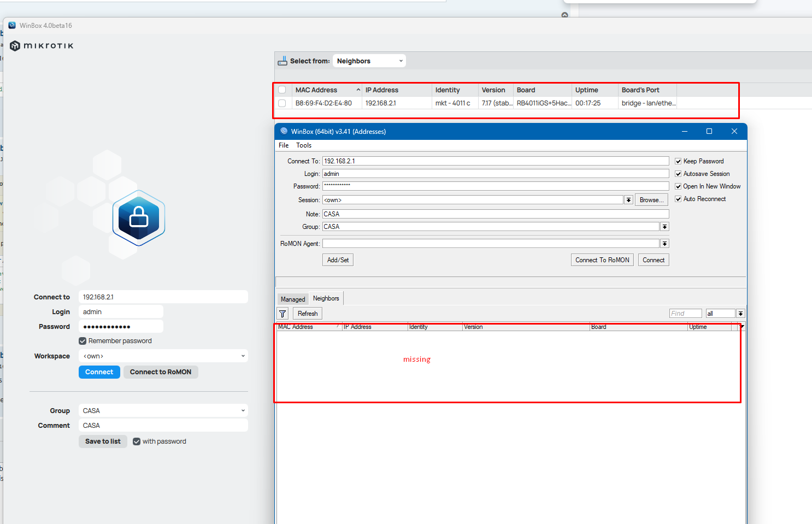Click the Login admin field in WinBox 4

(121, 311)
